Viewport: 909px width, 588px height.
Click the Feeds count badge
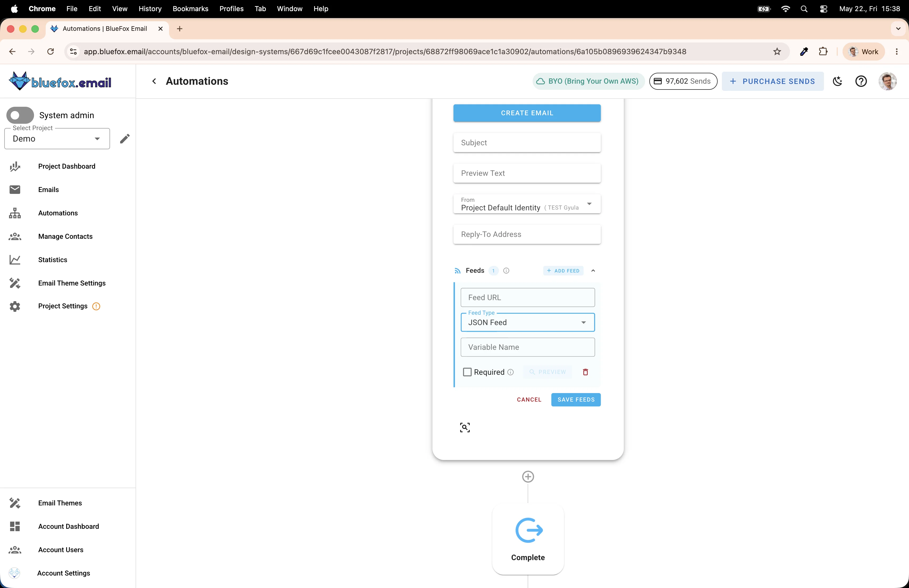[x=494, y=271]
